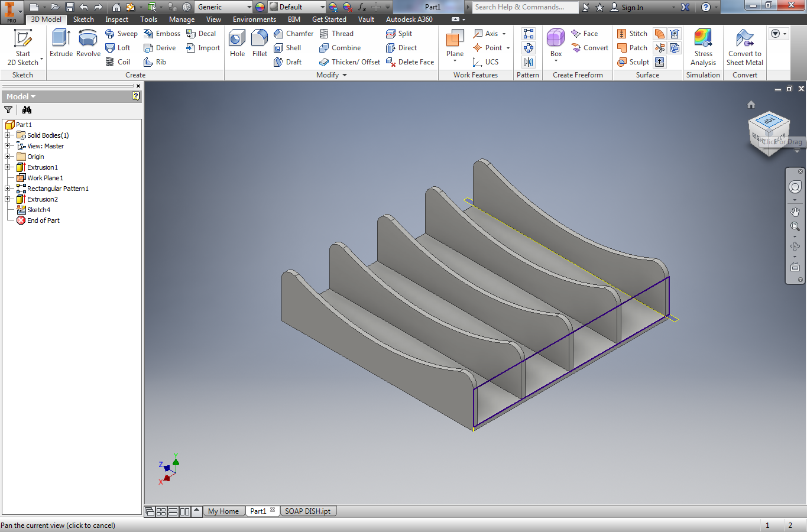Create a freeform Box

[x=556, y=44]
